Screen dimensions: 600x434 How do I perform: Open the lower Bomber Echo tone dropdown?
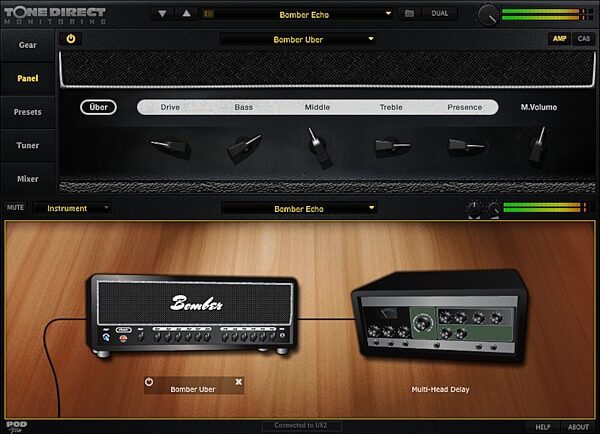[x=299, y=209]
